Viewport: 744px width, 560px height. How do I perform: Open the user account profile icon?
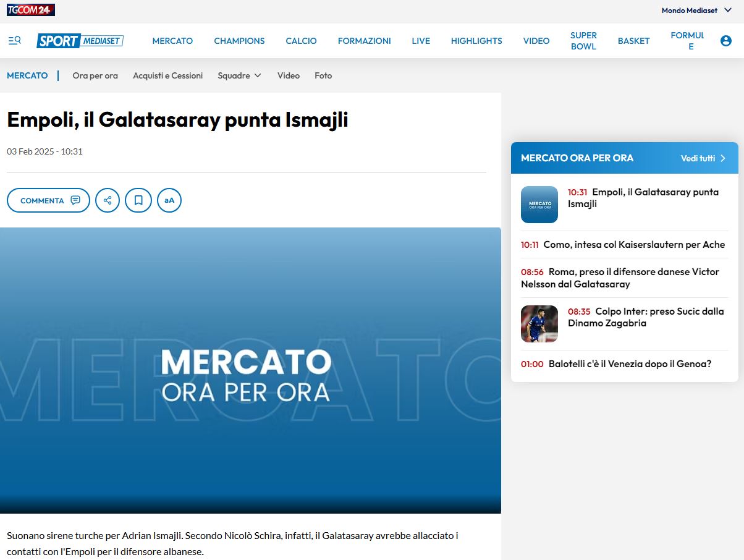tap(725, 41)
